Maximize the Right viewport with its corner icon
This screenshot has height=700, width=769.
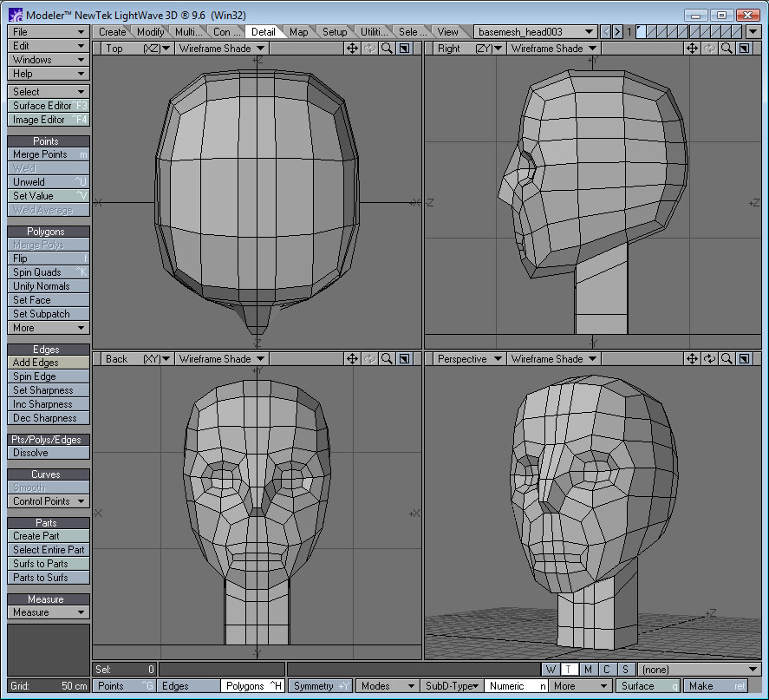click(x=744, y=48)
